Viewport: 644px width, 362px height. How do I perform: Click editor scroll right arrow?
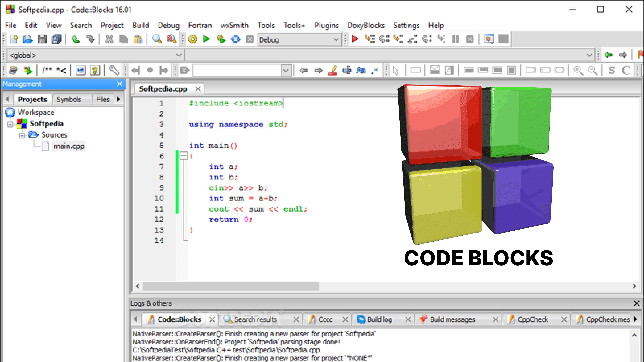634,286
